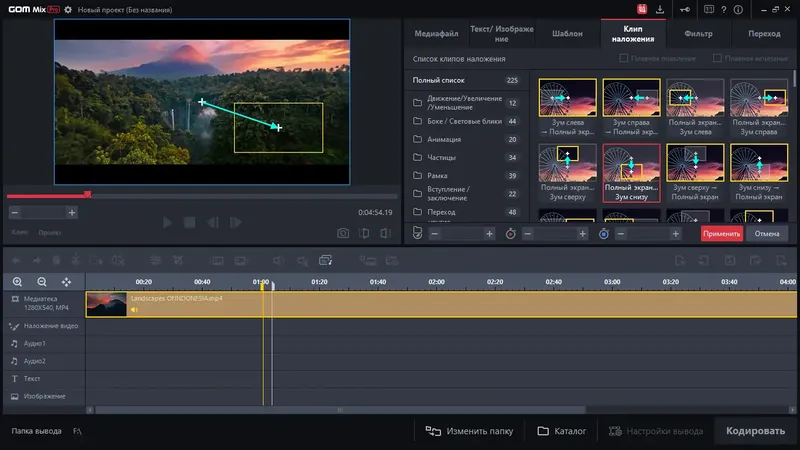Screen dimensions: 800x450
Task: Click the timeline zoom out magnifier
Action: [41, 283]
